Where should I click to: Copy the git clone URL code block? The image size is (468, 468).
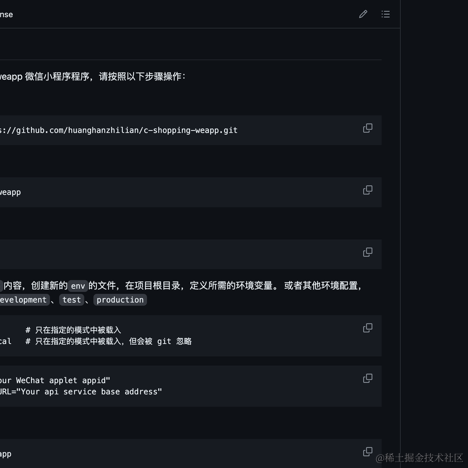coord(368,128)
